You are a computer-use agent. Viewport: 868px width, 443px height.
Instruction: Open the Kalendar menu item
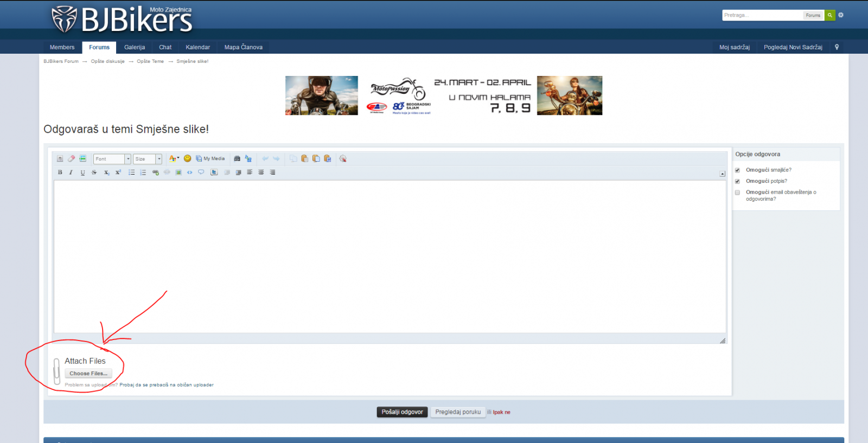point(197,47)
